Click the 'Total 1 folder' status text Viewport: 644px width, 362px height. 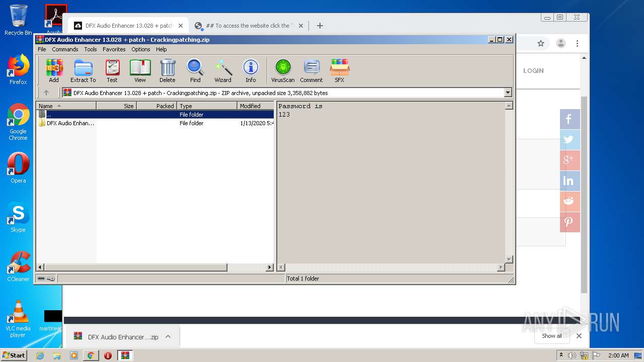[303, 279]
